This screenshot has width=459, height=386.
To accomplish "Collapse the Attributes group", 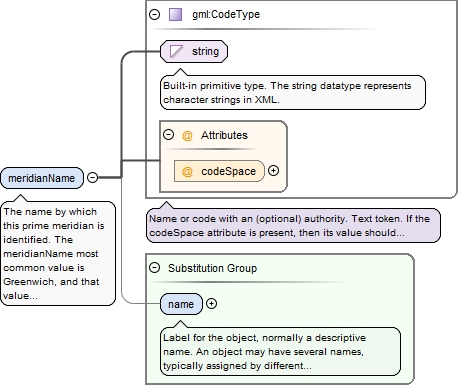I will coord(169,135).
